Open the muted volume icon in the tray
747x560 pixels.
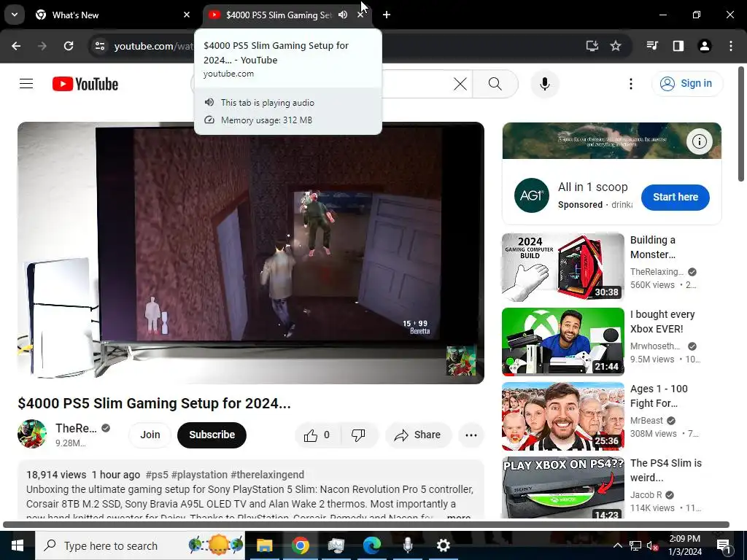[x=653, y=545]
